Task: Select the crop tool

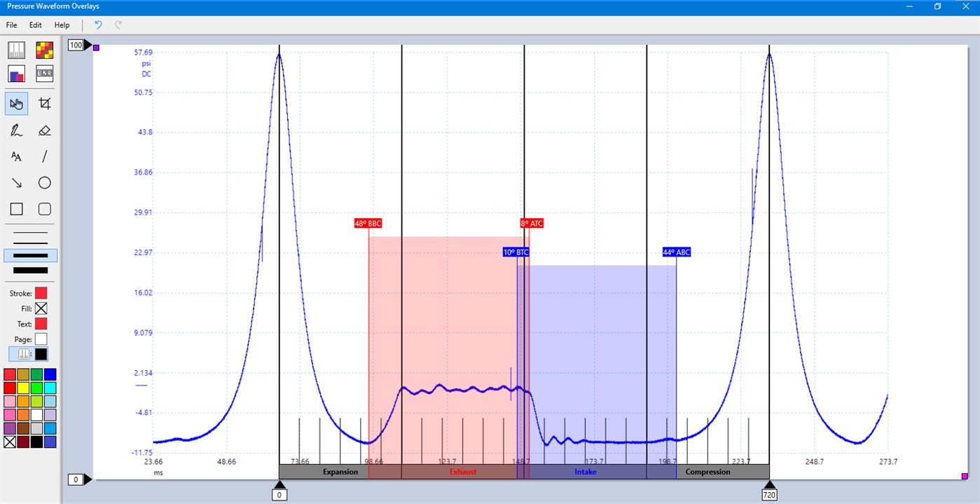Action: [44, 103]
